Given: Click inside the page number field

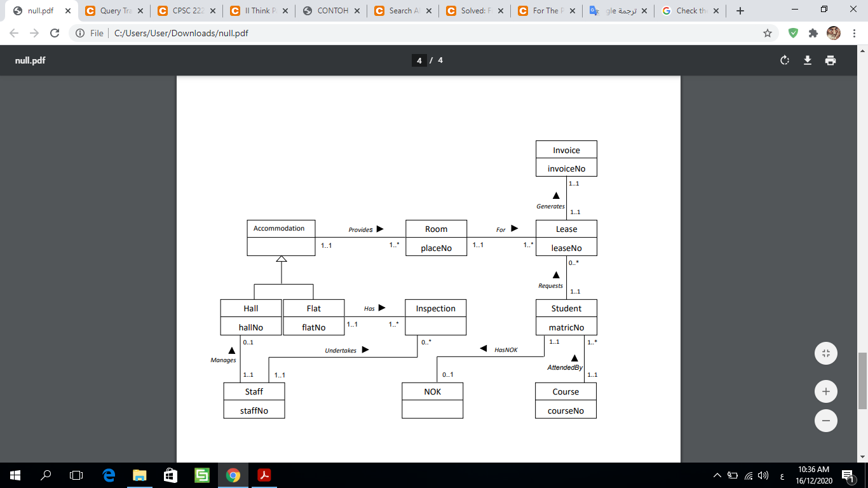Looking at the screenshot, I should point(419,60).
